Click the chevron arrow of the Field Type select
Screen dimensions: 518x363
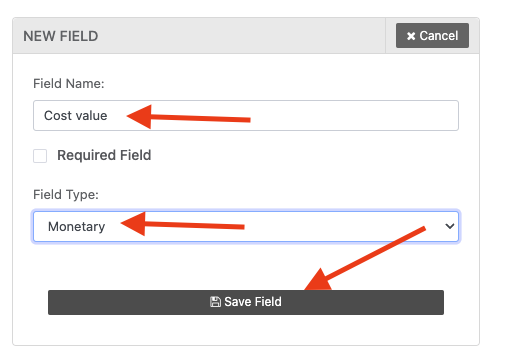click(x=450, y=226)
